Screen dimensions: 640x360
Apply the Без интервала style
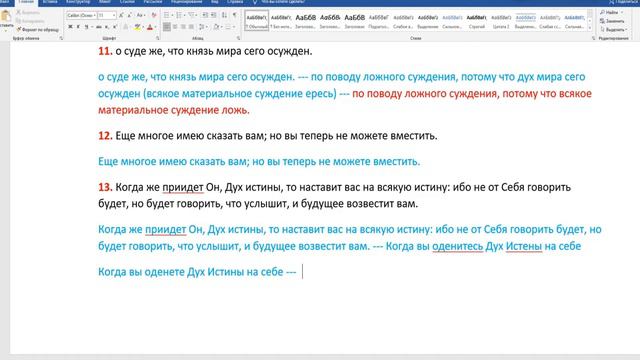pyautogui.click(x=281, y=20)
